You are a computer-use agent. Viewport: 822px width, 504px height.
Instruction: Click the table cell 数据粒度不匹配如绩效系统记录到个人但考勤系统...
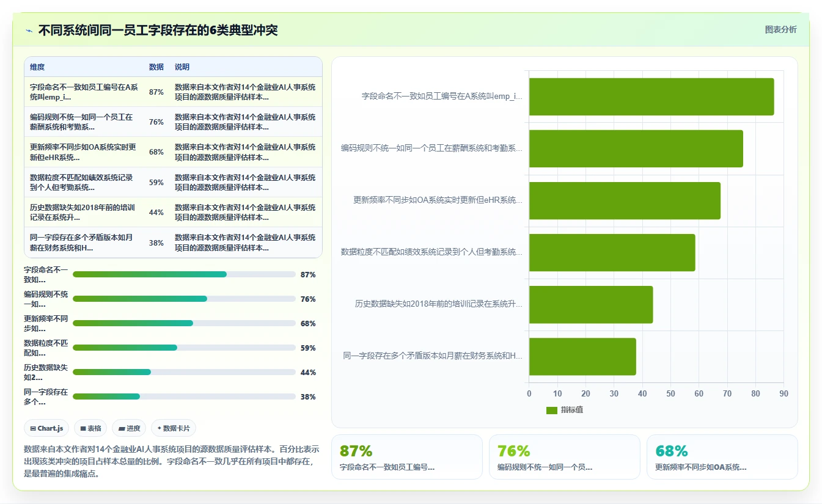pyautogui.click(x=84, y=183)
